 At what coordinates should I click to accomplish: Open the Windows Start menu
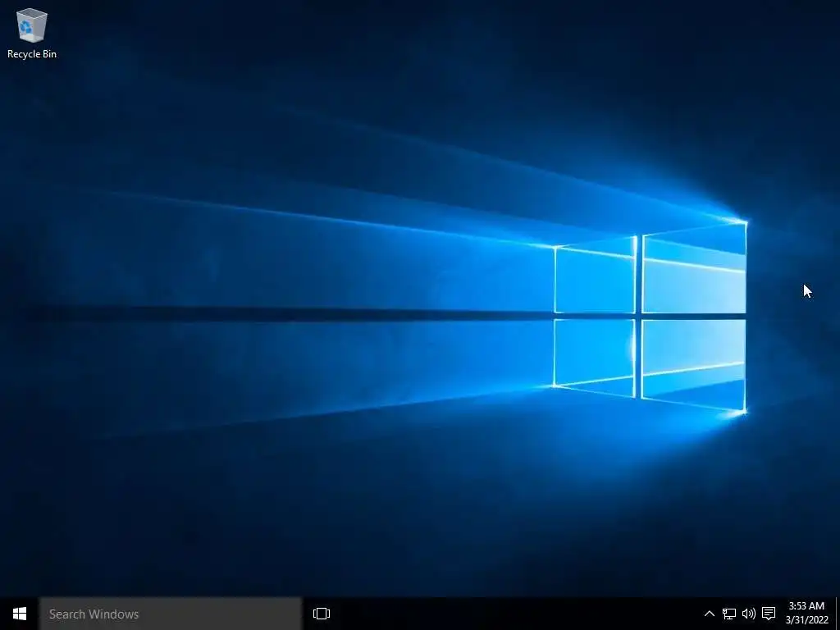pyautogui.click(x=20, y=614)
